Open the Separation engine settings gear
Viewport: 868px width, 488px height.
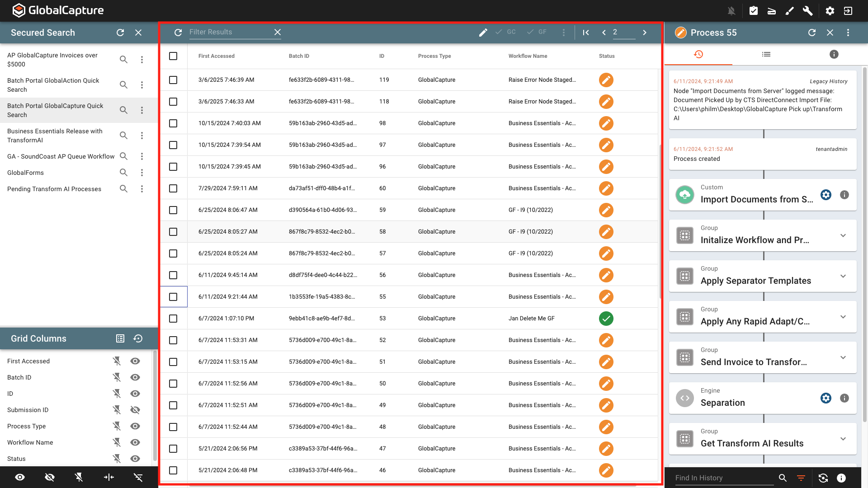(826, 398)
